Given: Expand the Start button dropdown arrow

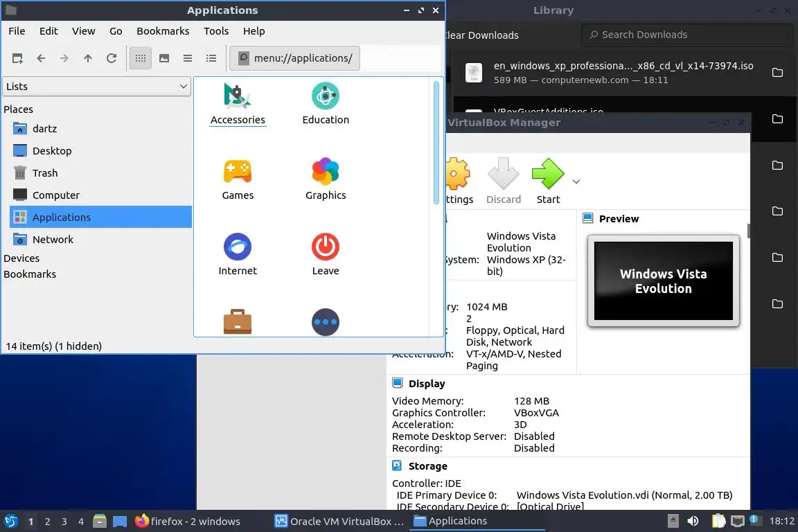Looking at the screenshot, I should click(x=576, y=181).
